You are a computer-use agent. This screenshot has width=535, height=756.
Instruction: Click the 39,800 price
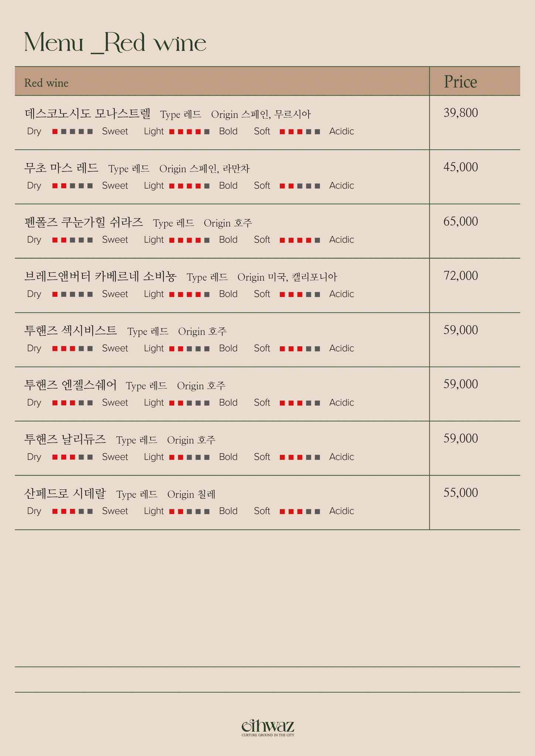[460, 113]
